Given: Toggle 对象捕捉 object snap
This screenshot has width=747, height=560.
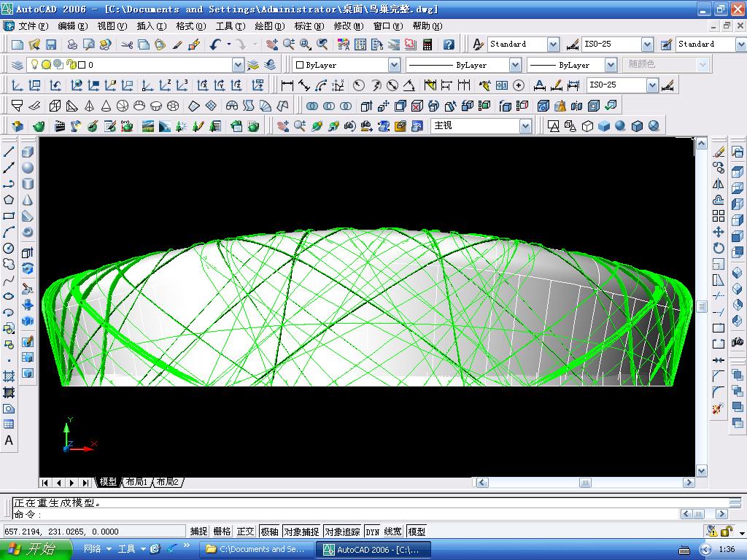Looking at the screenshot, I should (301, 532).
